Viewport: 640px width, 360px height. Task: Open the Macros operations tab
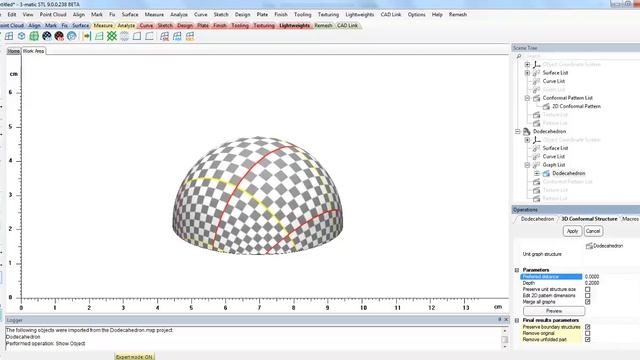click(x=630, y=219)
